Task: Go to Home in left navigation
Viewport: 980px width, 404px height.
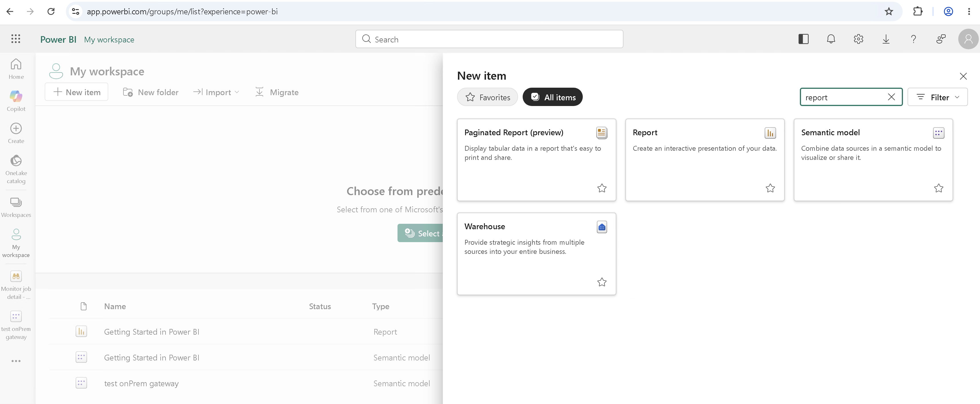Action: [x=16, y=69]
